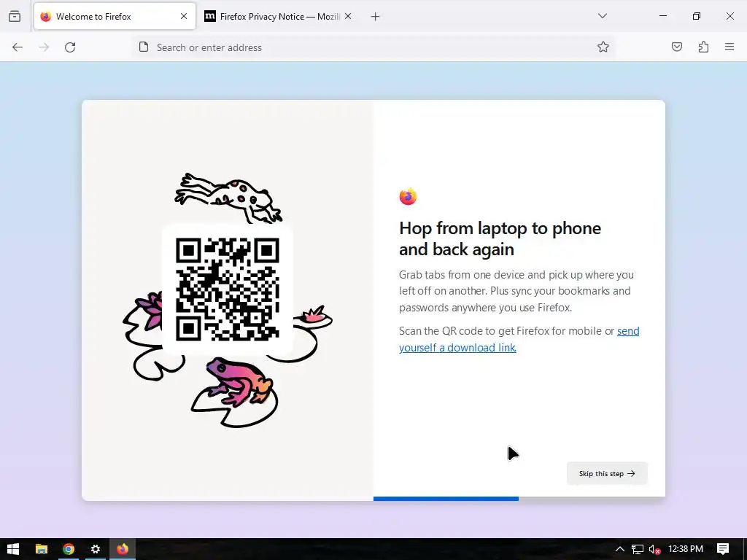Open the Firefox View icon

(15, 16)
